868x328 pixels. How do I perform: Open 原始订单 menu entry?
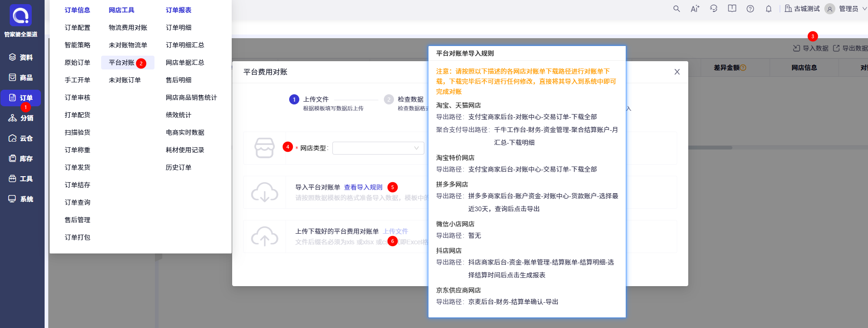pos(78,63)
